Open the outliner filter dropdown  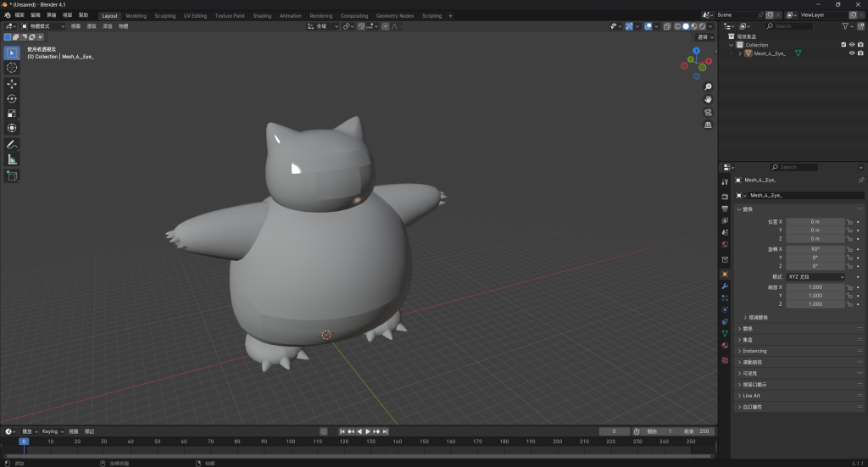pos(847,26)
